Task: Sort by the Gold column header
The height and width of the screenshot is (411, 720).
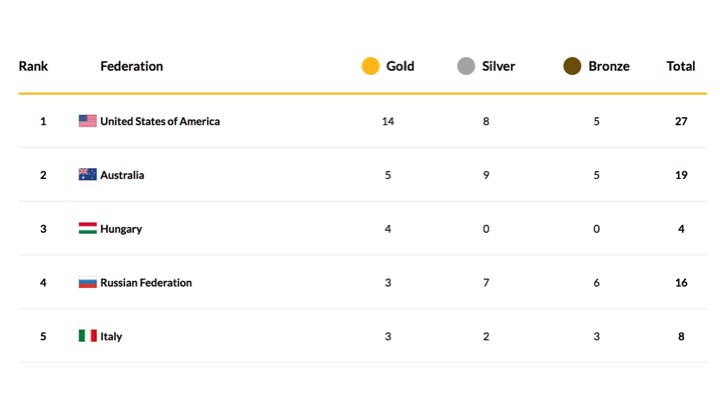Action: [x=400, y=66]
